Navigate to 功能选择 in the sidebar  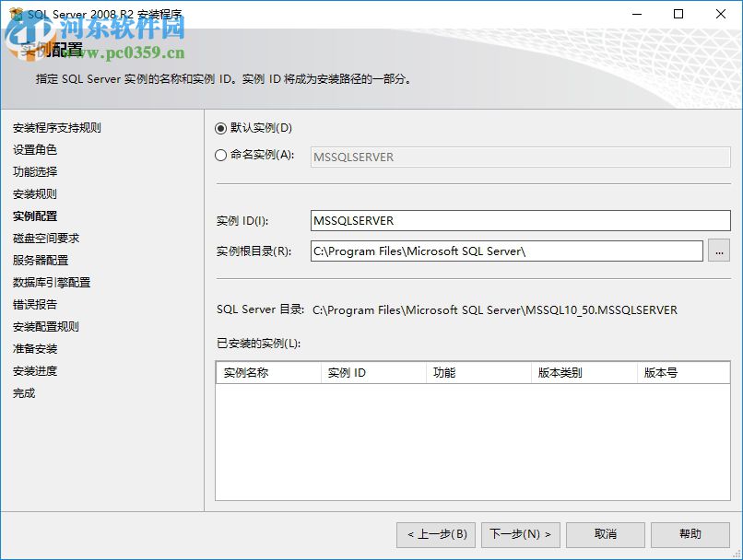click(x=33, y=171)
